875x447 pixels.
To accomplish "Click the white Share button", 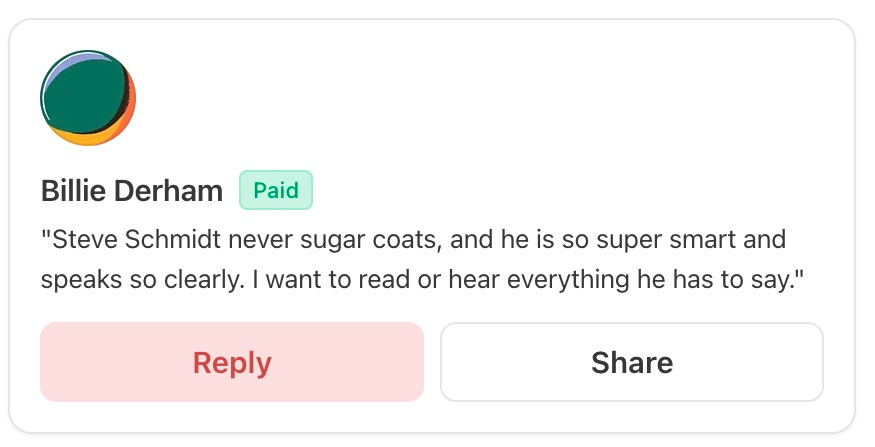I will click(x=631, y=362).
